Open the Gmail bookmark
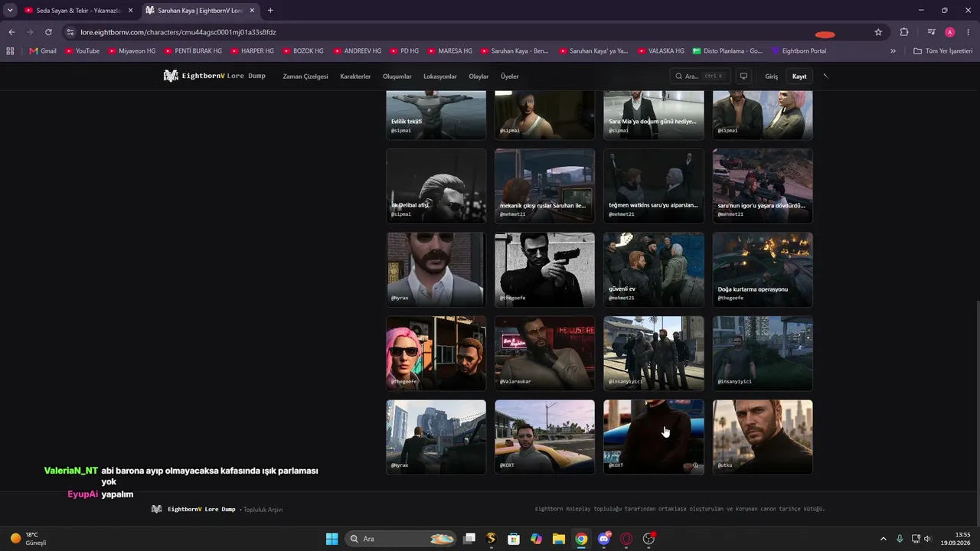980x551 pixels. pos(43,51)
